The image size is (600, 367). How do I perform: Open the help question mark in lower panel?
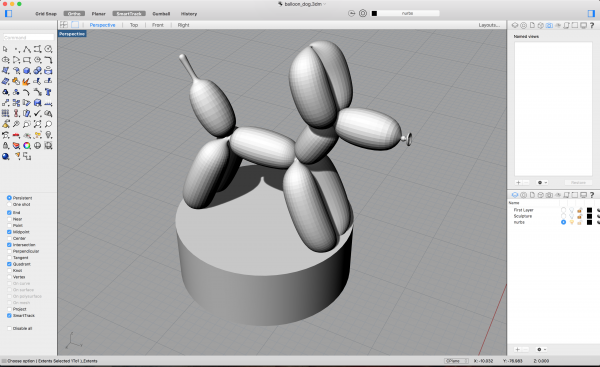[592, 195]
